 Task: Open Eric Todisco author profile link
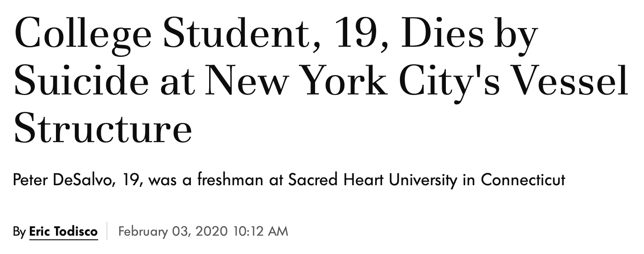click(x=63, y=232)
